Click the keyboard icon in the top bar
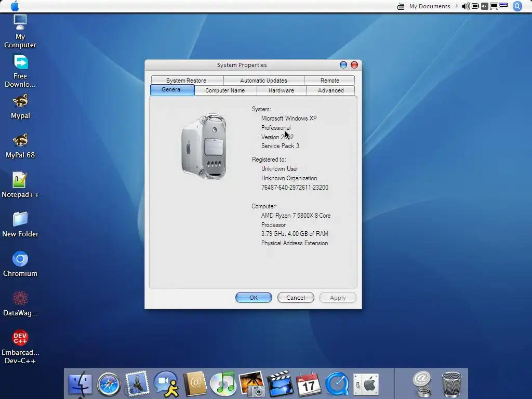The image size is (532, 399). [401, 6]
